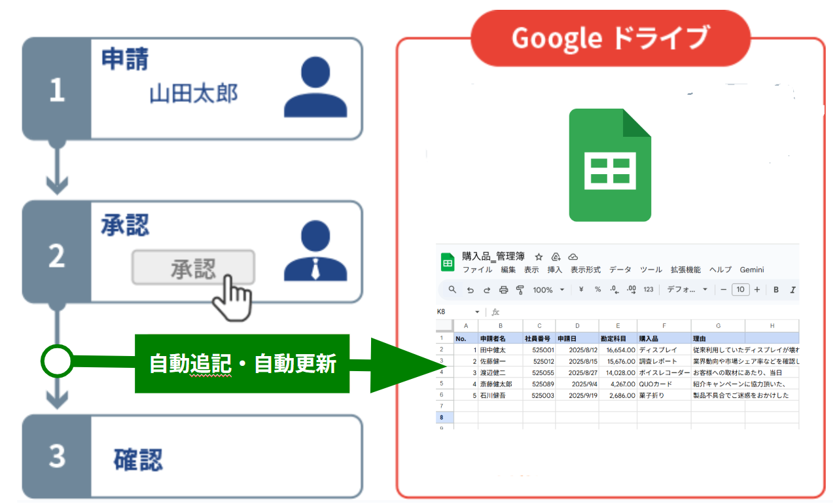Select the paint format roller icon
The width and height of the screenshot is (837, 504).
[x=520, y=290]
